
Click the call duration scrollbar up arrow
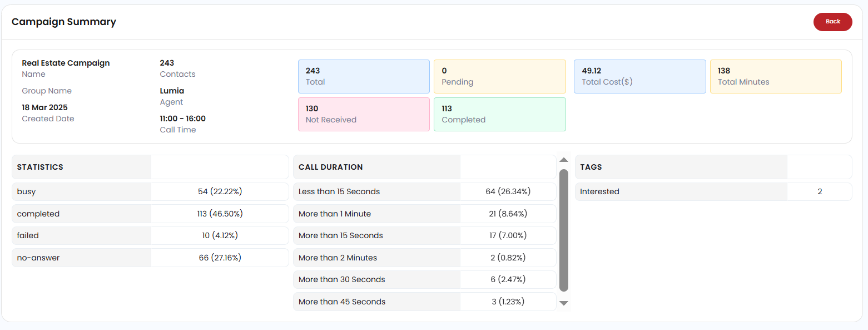coord(564,160)
